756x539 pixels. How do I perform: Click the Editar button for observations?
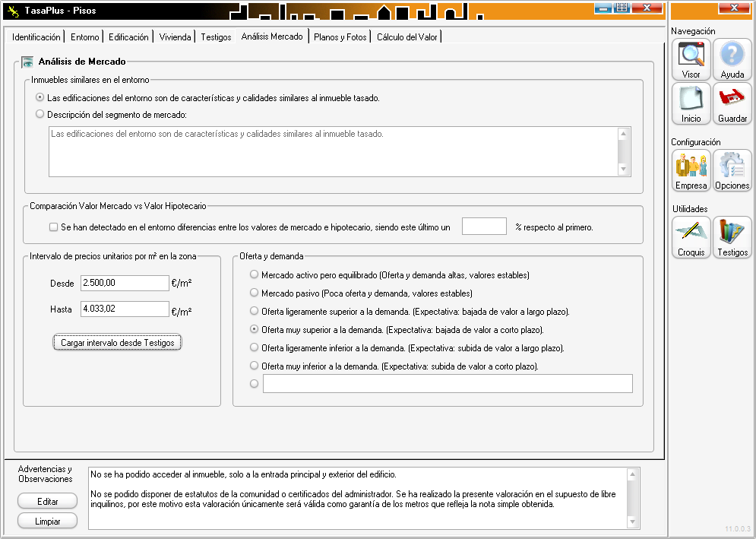tap(48, 501)
